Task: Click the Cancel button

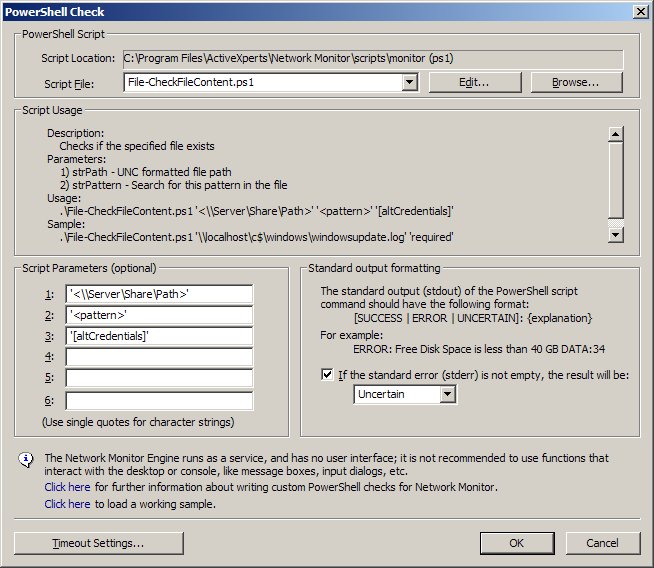Action: coord(603,543)
